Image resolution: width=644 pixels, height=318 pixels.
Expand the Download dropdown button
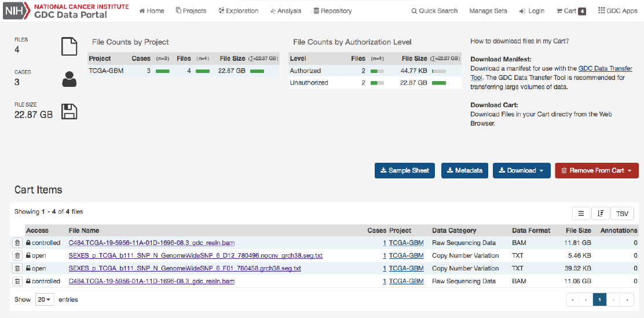(x=521, y=170)
